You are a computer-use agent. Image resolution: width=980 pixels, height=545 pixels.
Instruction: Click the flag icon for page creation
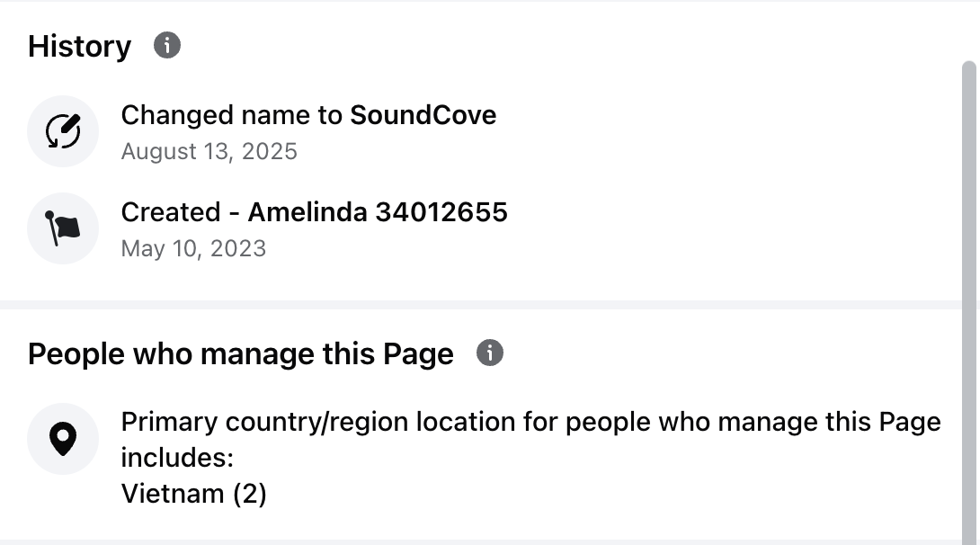62,228
